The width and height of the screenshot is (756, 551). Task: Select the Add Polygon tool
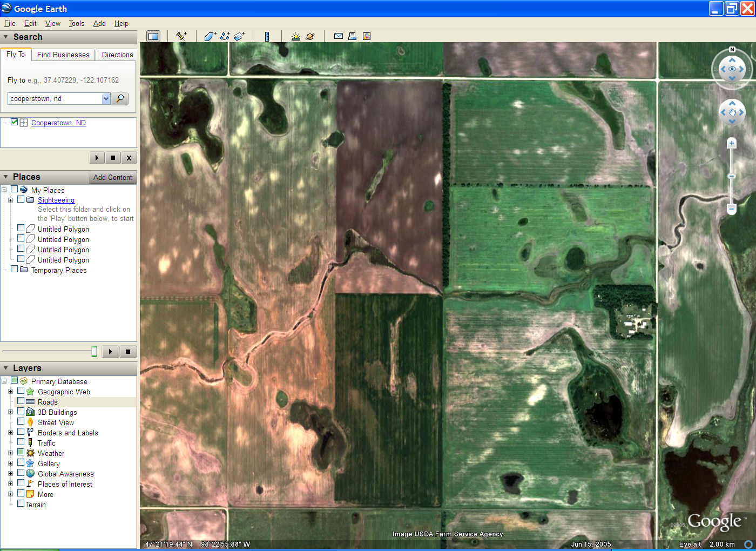coord(210,36)
